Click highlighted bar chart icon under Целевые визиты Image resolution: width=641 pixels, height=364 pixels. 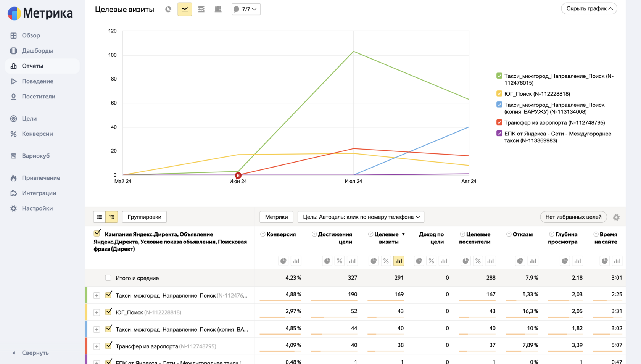point(399,261)
